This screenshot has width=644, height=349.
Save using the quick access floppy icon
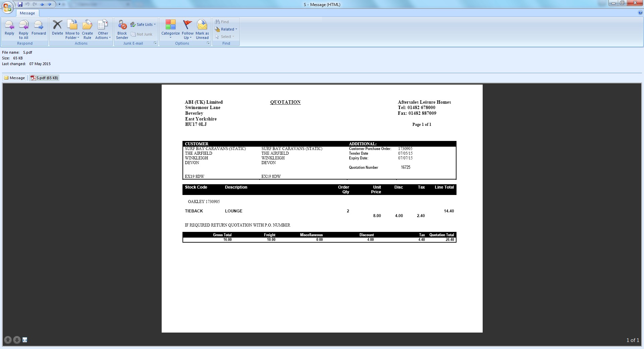pos(20,4)
